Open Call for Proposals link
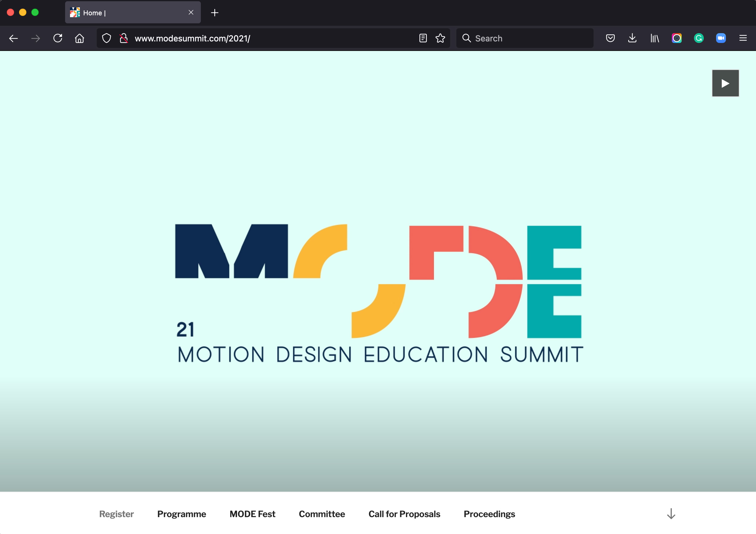 tap(404, 514)
